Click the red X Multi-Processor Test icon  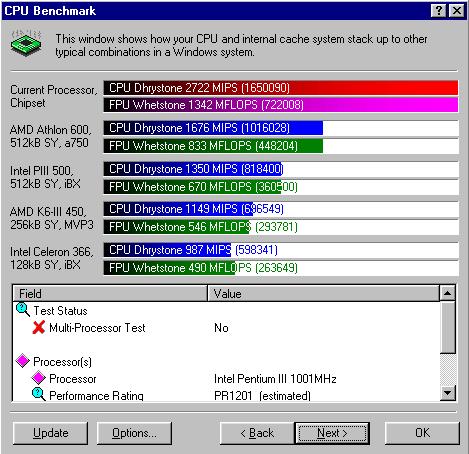point(39,327)
